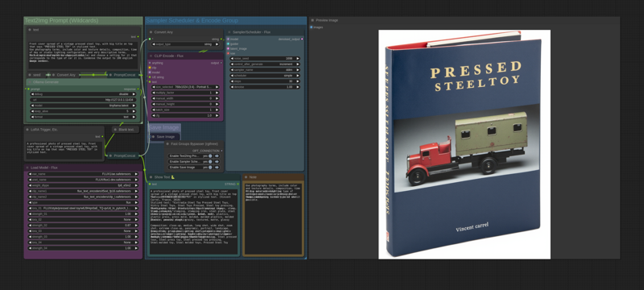
Task: Click the denoised_output socket on Sampler/Scheduler
Action: [303, 39]
